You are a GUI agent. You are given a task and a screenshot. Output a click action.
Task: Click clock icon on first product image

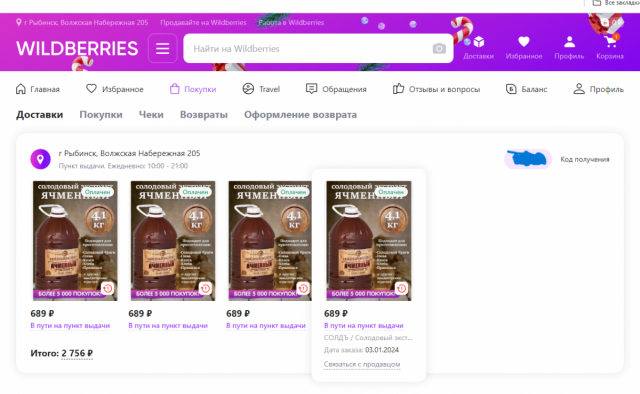point(108,288)
